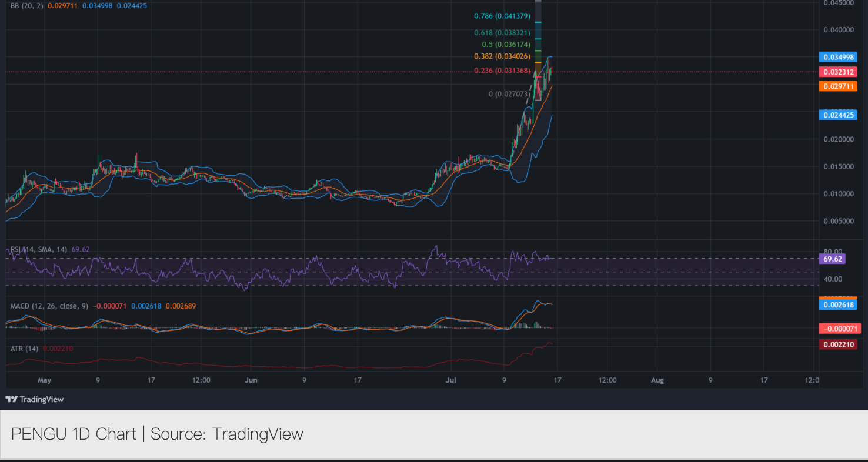
Task: Select the ATR (14) indicator legend
Action: point(25,349)
